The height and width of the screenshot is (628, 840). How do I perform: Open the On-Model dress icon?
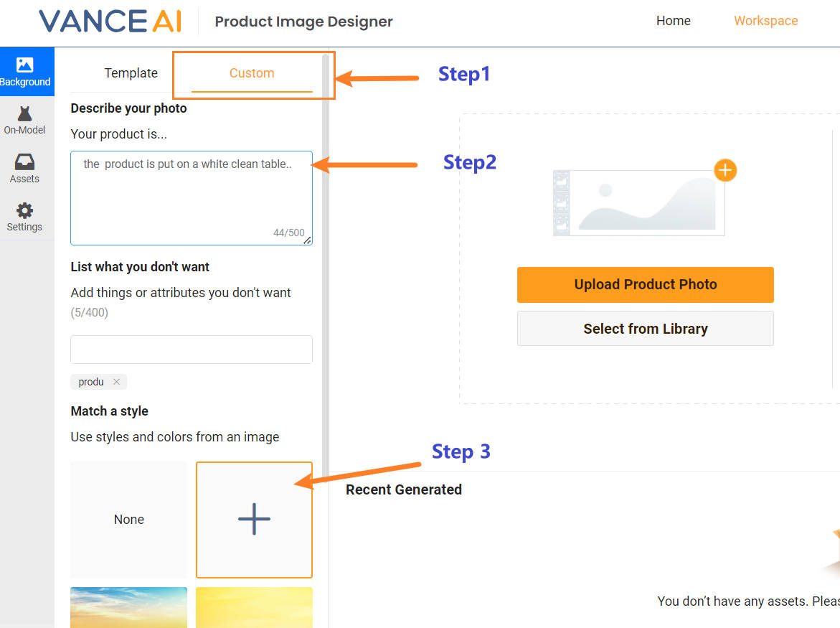click(x=24, y=120)
